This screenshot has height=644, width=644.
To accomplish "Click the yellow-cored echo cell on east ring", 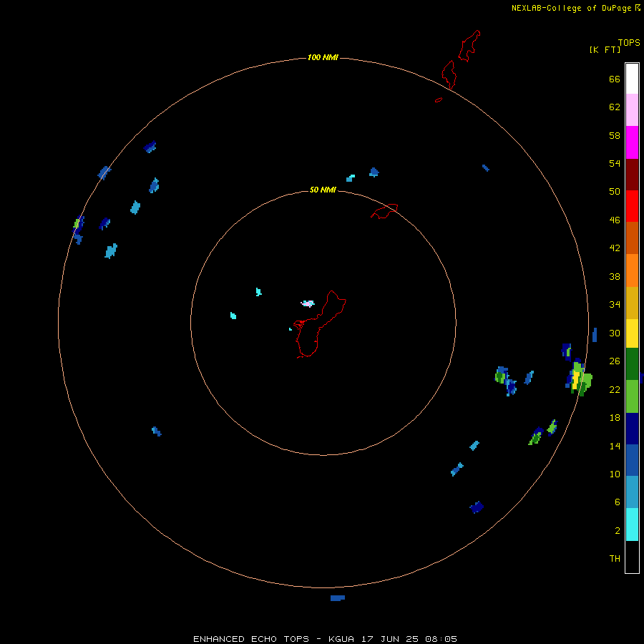I will (579, 379).
